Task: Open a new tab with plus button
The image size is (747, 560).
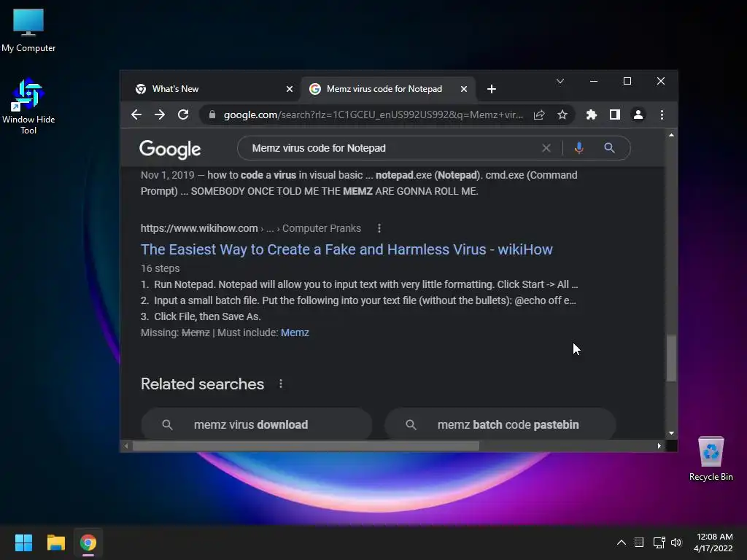Action: 492,89
